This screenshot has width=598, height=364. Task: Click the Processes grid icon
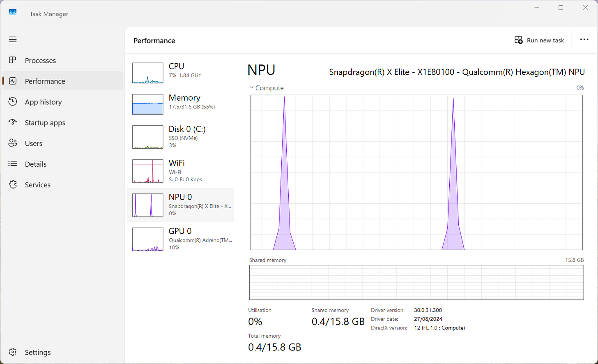point(13,60)
